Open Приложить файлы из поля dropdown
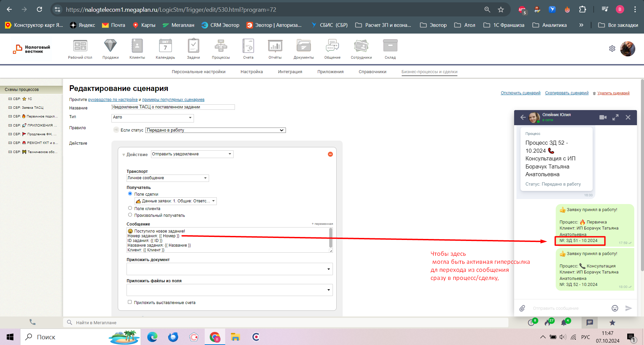The image size is (644, 345). [x=230, y=290]
